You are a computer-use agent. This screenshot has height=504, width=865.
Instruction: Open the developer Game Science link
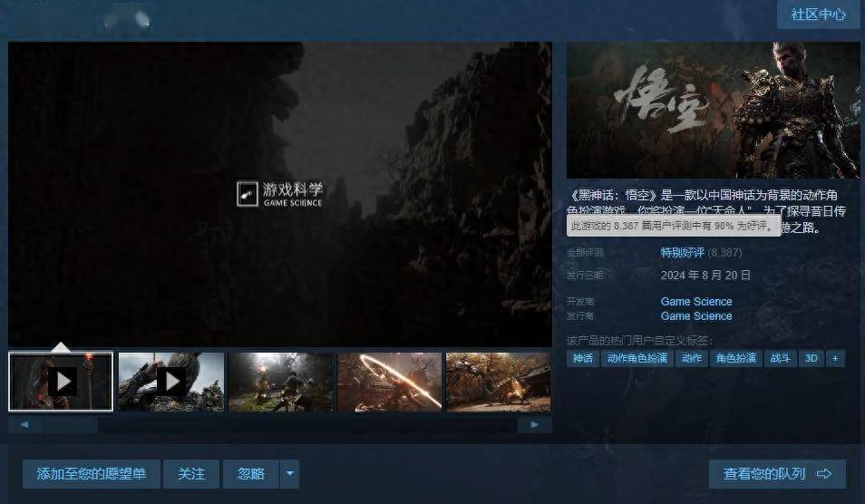click(x=696, y=302)
